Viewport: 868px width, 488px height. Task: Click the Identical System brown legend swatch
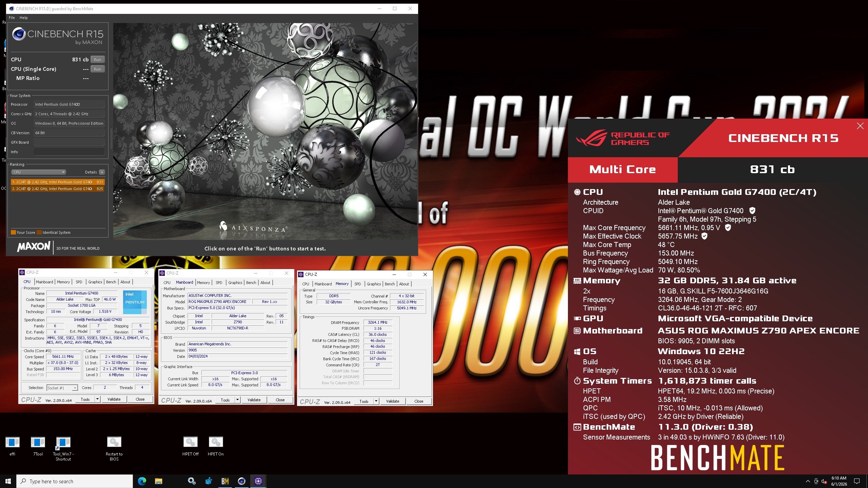tap(39, 232)
